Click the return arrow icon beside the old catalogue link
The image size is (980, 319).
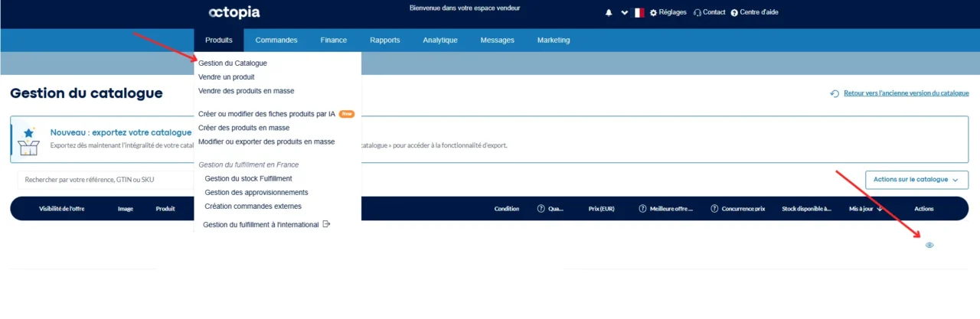(835, 93)
